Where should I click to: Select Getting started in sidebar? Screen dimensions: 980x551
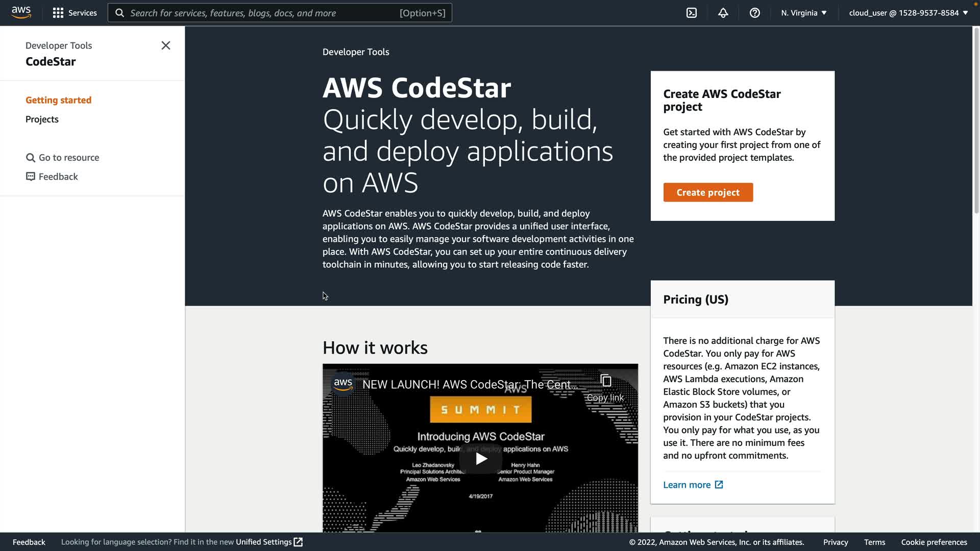tap(58, 100)
